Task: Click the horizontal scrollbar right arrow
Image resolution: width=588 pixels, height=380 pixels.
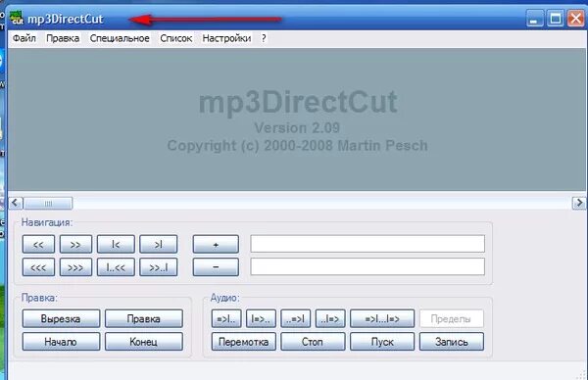Action: pyautogui.click(x=579, y=203)
